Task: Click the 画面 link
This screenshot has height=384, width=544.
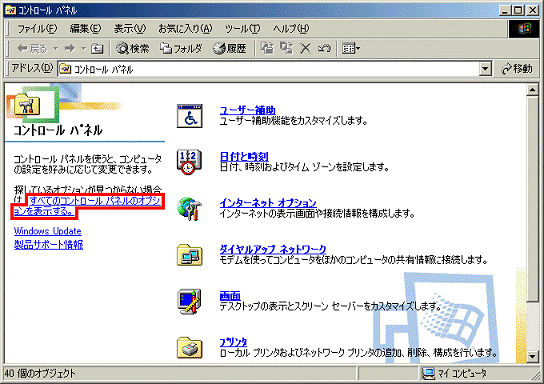Action: 230,296
